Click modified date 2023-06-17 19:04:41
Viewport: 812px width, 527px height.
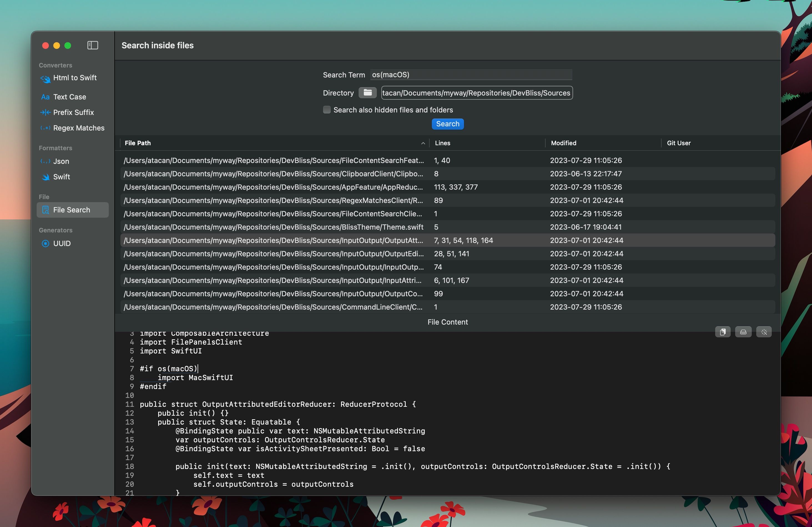[586, 227]
